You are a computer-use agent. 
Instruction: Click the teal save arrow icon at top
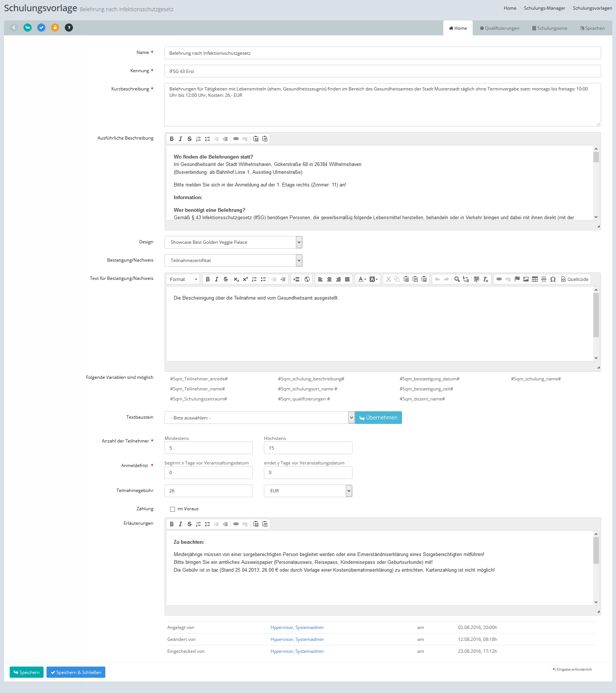(28, 28)
